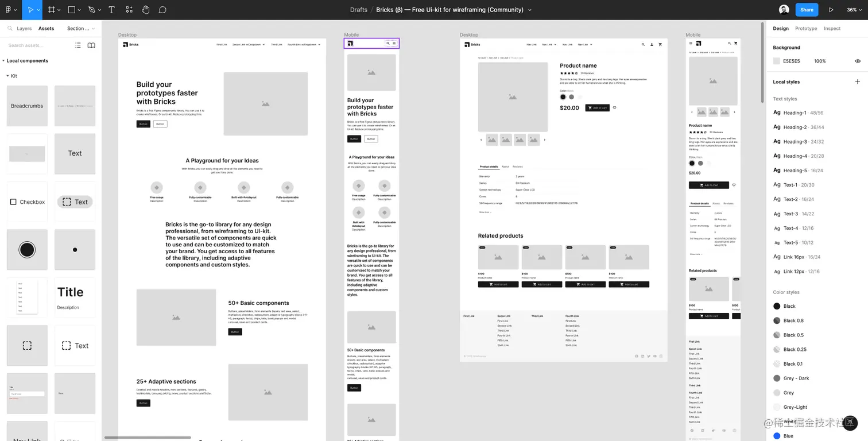Toggle background visibility eye icon
This screenshot has height=441, width=868.
pos(858,61)
